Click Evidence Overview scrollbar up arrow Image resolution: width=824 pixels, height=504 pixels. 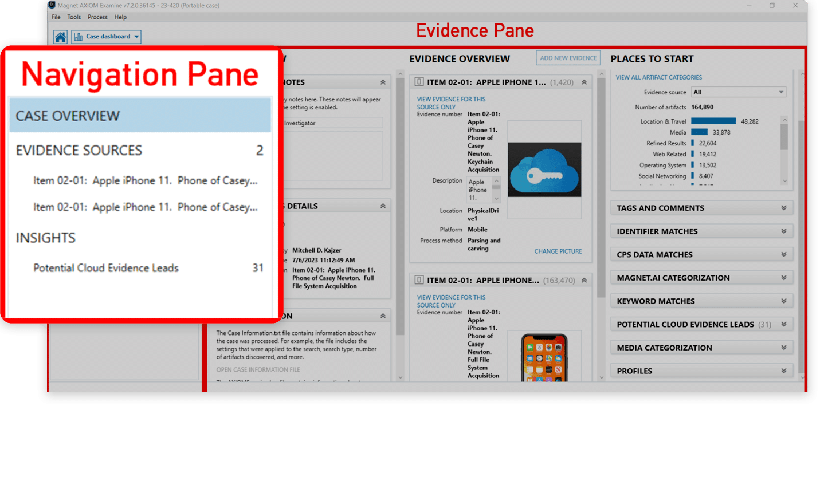(x=601, y=74)
